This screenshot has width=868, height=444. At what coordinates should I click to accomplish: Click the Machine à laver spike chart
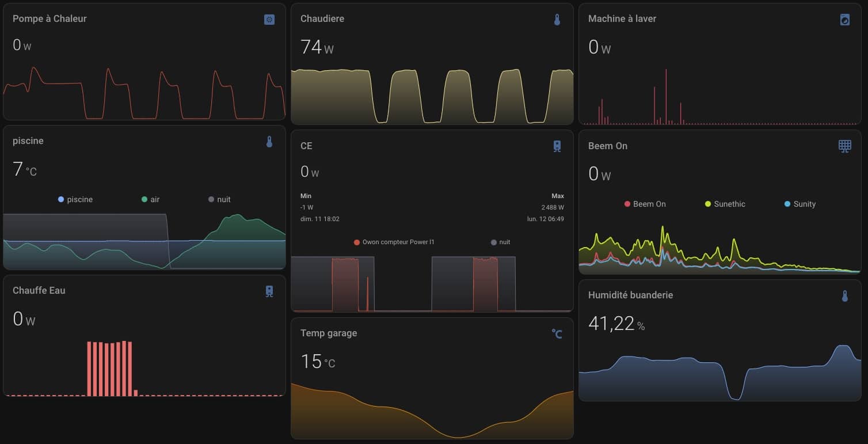click(720, 96)
